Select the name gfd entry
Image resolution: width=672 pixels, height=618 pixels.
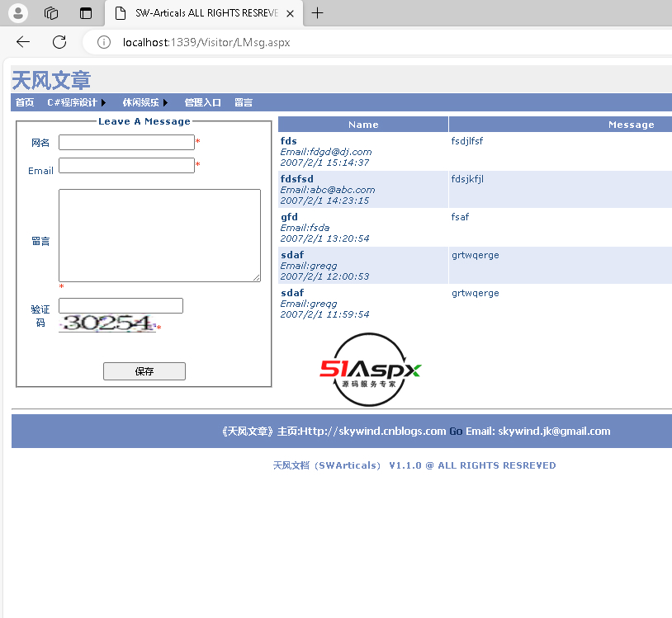tap(289, 217)
